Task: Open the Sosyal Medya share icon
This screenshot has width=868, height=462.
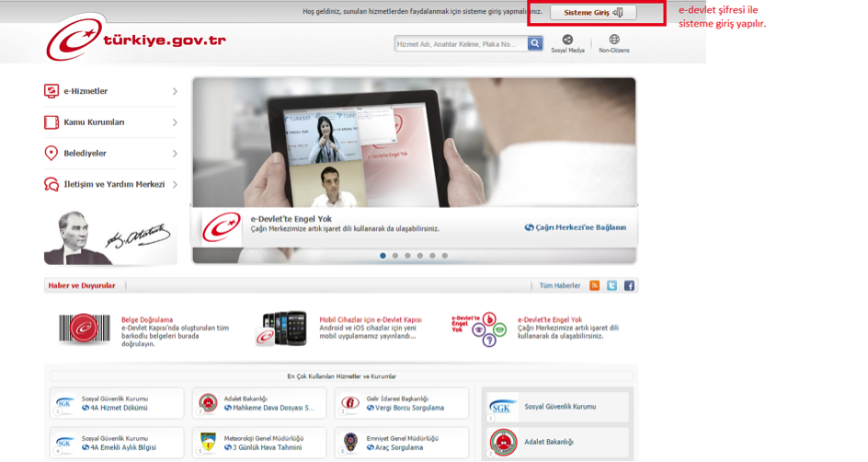Action: 567,40
